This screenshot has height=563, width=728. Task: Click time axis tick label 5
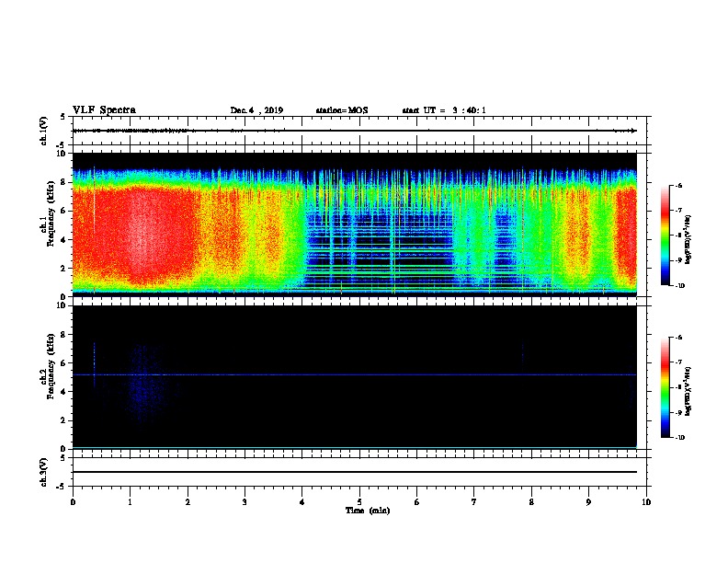[x=359, y=501]
